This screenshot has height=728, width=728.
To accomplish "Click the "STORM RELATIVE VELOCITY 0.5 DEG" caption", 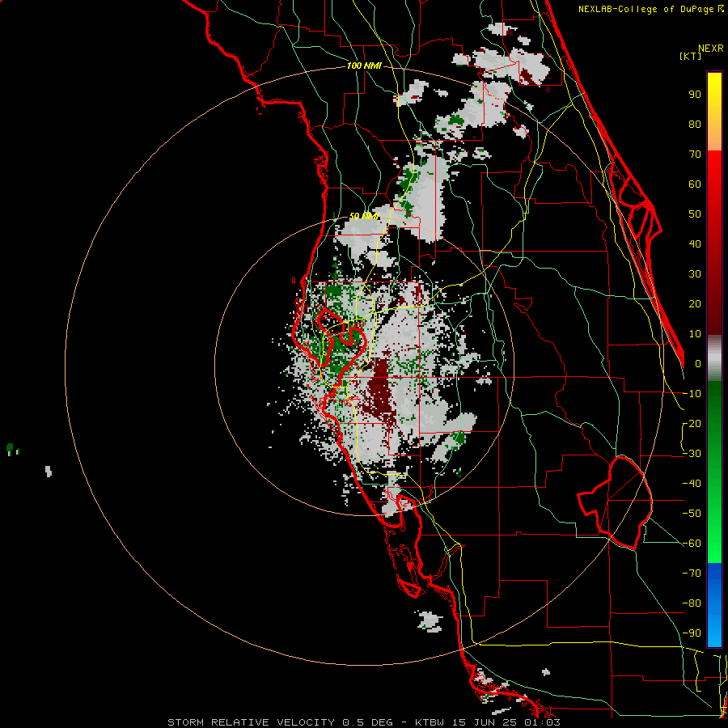I will pos(280,722).
